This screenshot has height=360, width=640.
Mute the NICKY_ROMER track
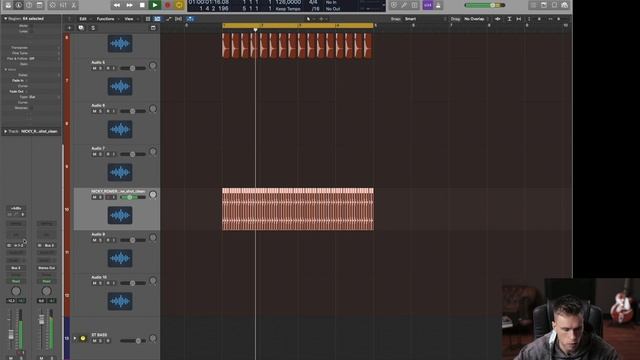[94, 197]
